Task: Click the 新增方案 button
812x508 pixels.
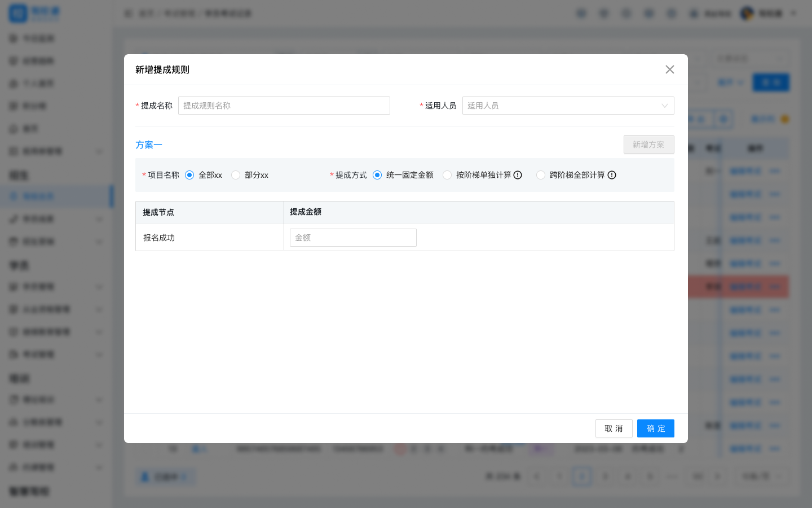Action: tap(649, 144)
